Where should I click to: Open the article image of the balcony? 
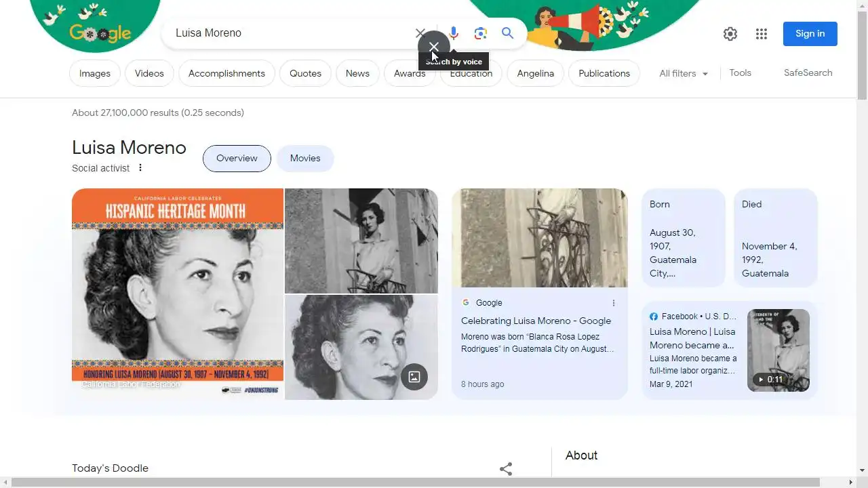(540, 238)
